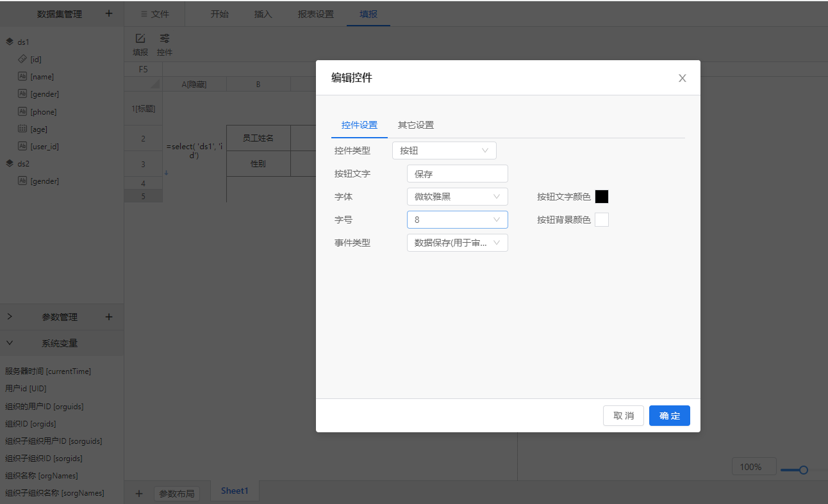Click the 参数布局 button
828x504 pixels.
click(177, 494)
